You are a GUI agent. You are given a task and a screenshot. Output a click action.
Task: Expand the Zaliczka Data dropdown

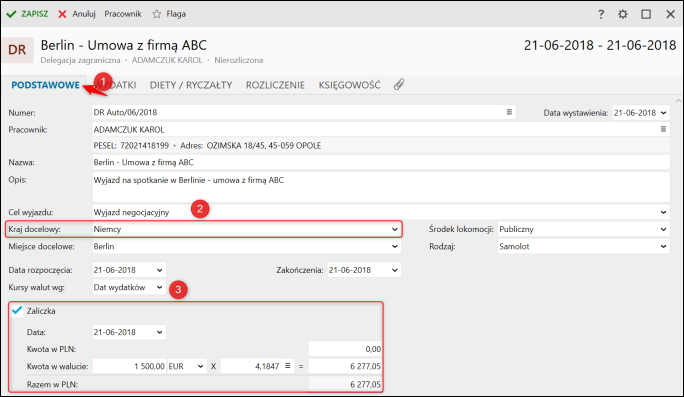[160, 332]
